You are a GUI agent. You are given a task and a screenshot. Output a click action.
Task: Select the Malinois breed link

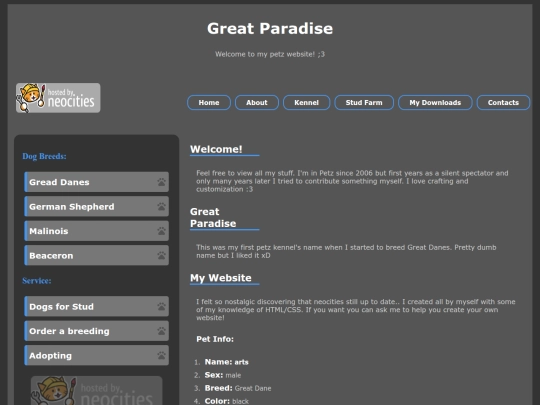96,231
